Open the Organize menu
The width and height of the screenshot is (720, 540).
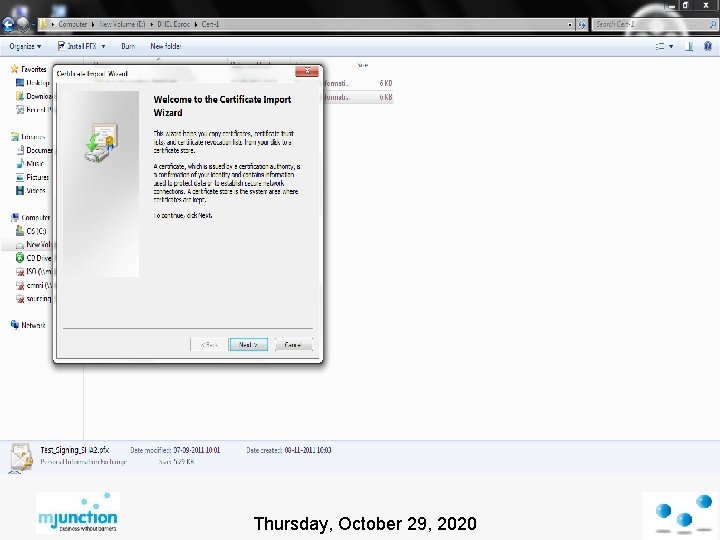tap(25, 46)
